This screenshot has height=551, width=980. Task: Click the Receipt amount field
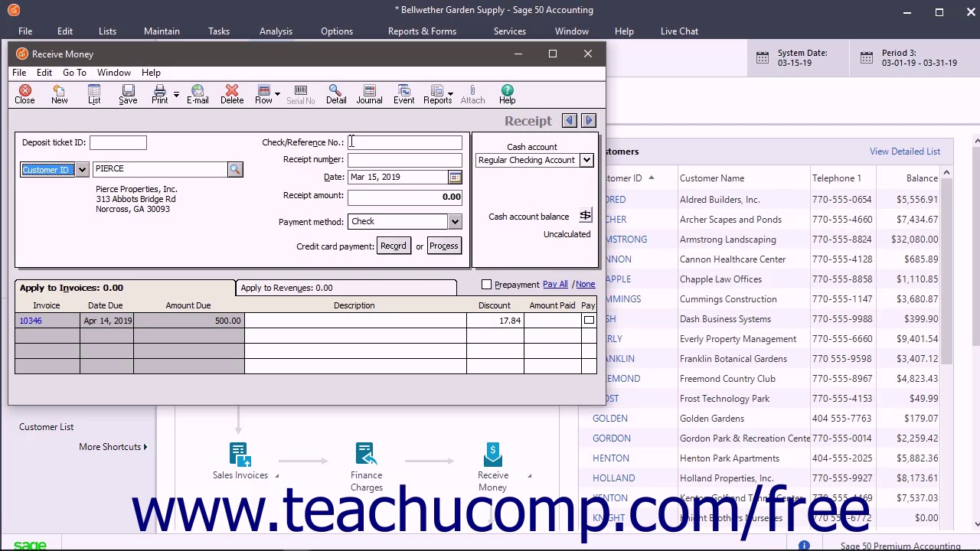tap(405, 197)
